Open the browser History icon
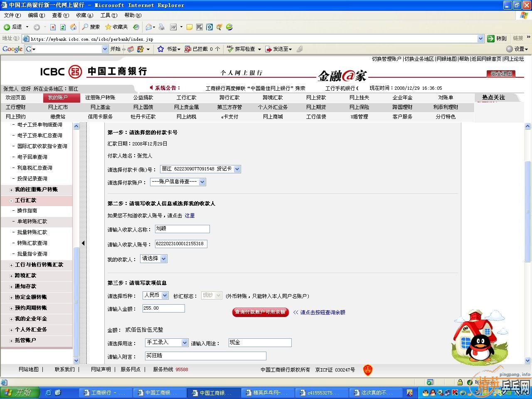Screen dimensions: 532x399 tap(136, 27)
